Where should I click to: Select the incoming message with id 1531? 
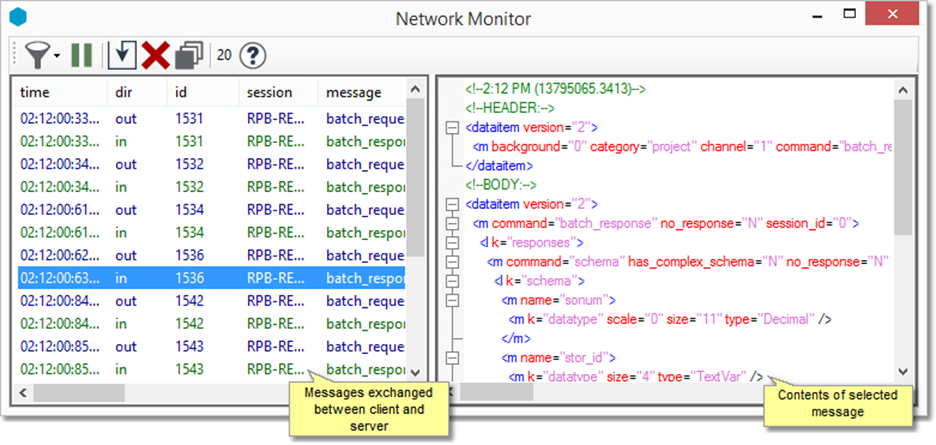(210, 141)
